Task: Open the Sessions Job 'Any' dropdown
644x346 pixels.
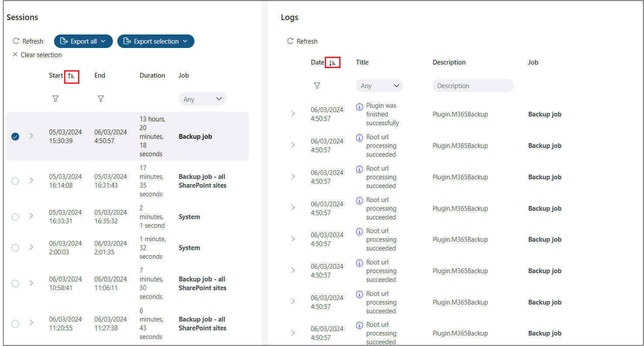Action: pos(203,99)
